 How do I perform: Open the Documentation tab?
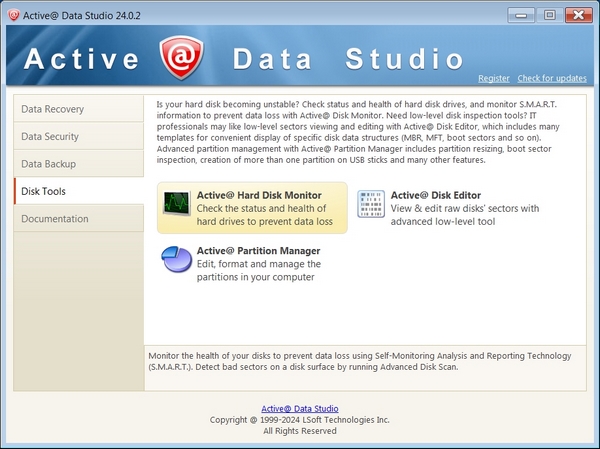coord(79,219)
